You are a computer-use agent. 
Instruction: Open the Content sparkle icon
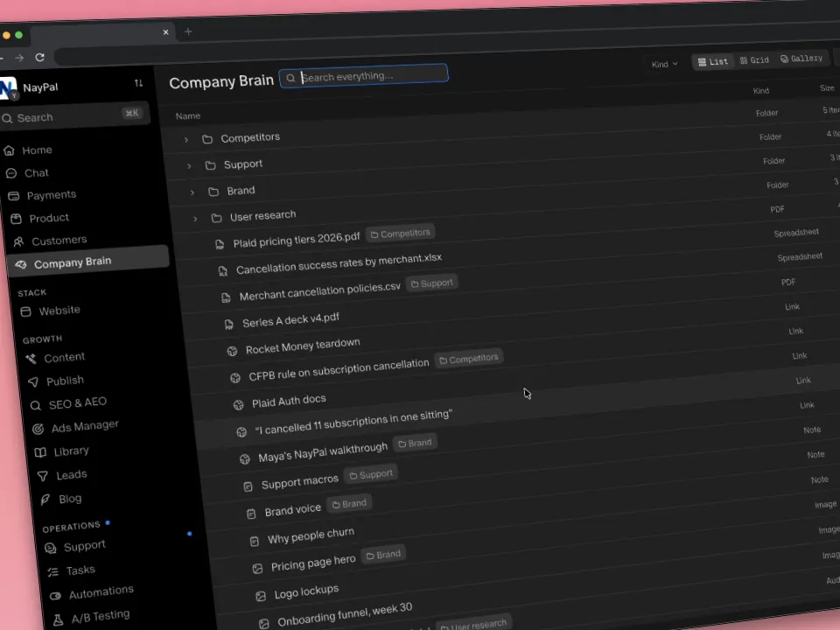(x=31, y=359)
